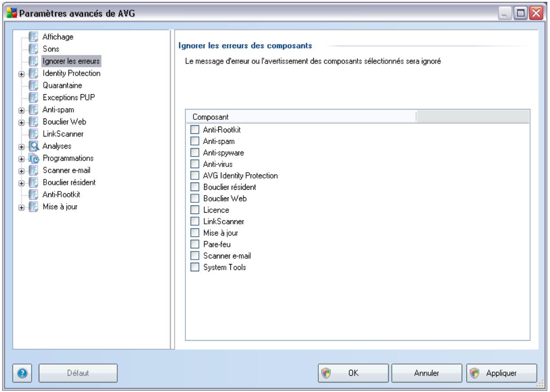550x392 pixels.
Task: Click the Anti-Rootkit tree icon in sidebar
Action: coord(32,195)
